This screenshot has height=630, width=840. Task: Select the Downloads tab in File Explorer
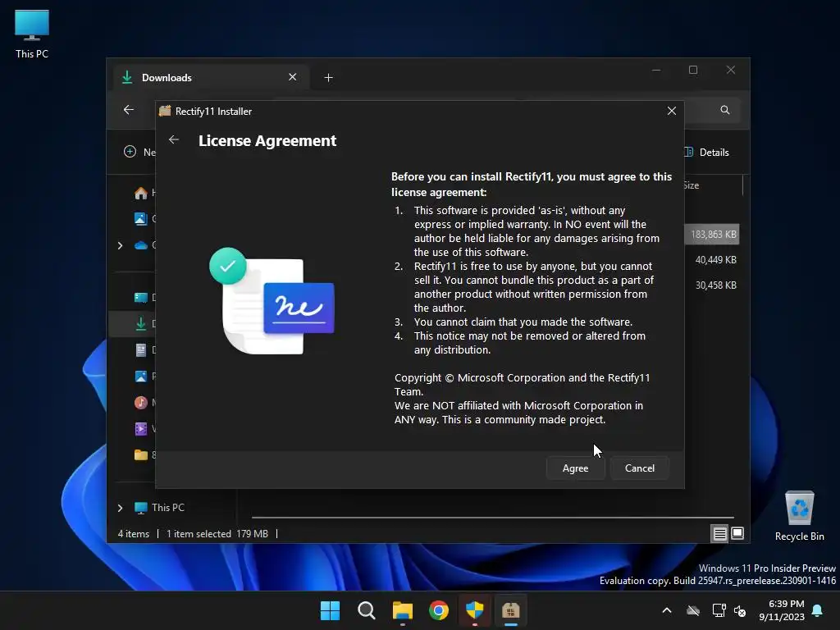tap(211, 78)
